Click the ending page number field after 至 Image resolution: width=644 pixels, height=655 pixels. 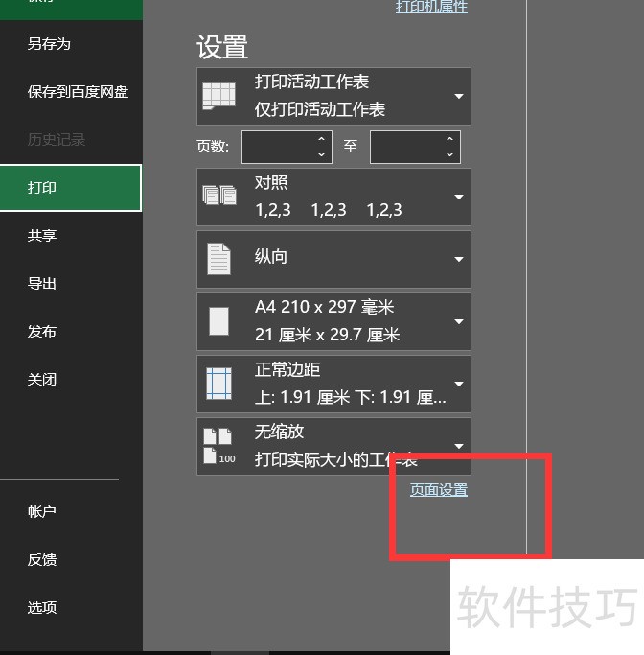[415, 147]
